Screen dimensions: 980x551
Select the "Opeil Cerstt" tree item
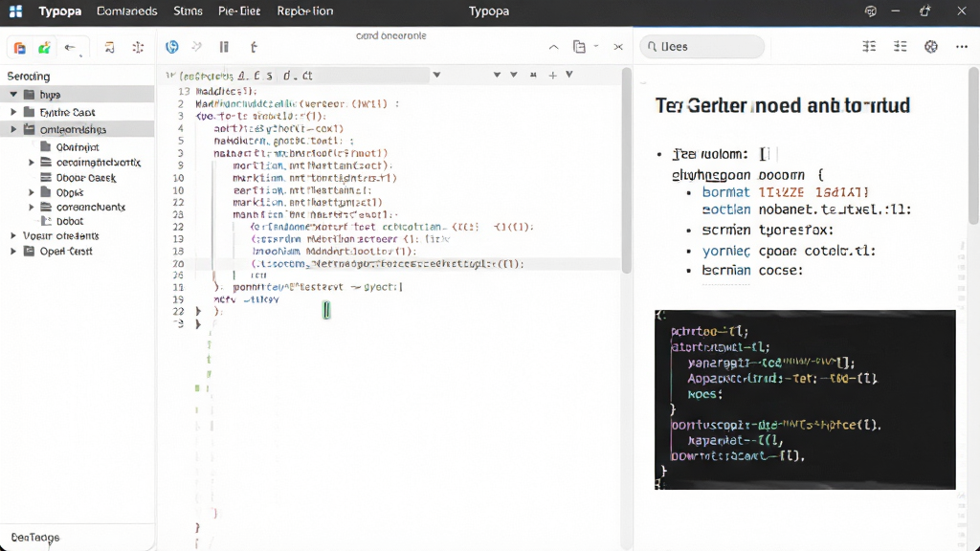tap(66, 252)
